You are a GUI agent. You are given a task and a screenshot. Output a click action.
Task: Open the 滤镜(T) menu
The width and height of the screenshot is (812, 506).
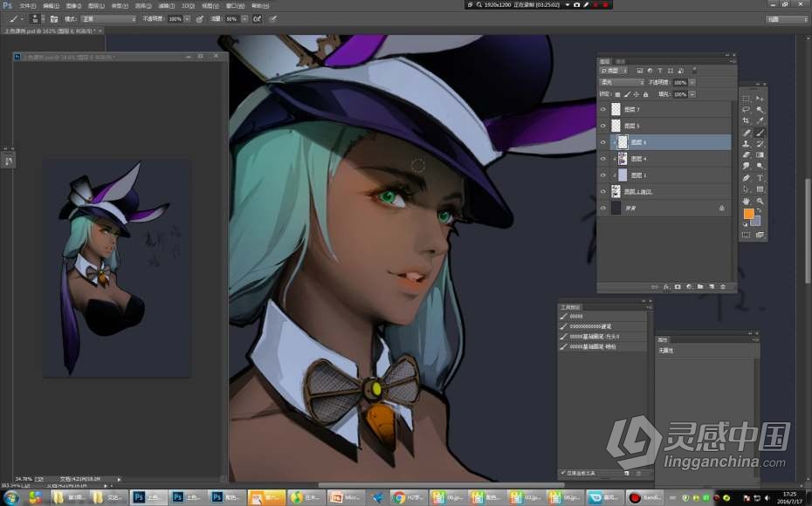tap(166, 6)
